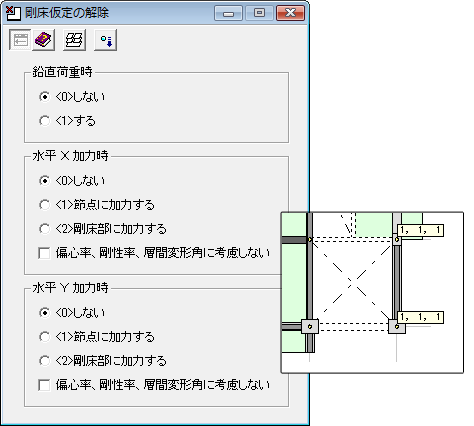
Task: Maximize the 剛床仮定の解除 window
Action: 259,13
